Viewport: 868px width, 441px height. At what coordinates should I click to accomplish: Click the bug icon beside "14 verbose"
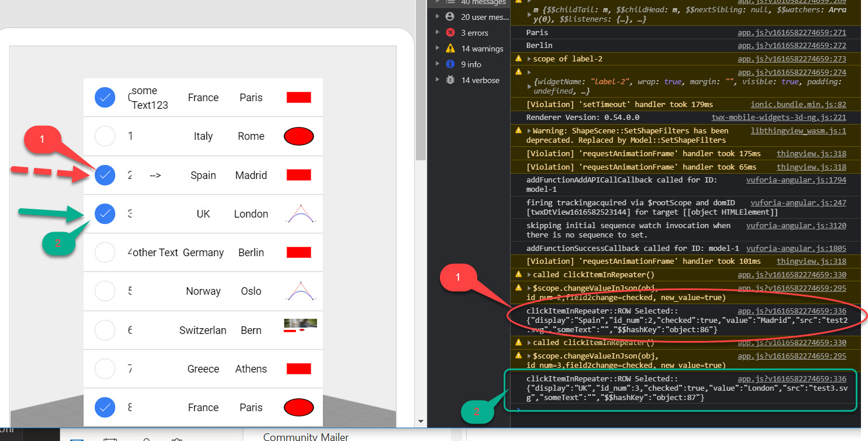[x=449, y=80]
